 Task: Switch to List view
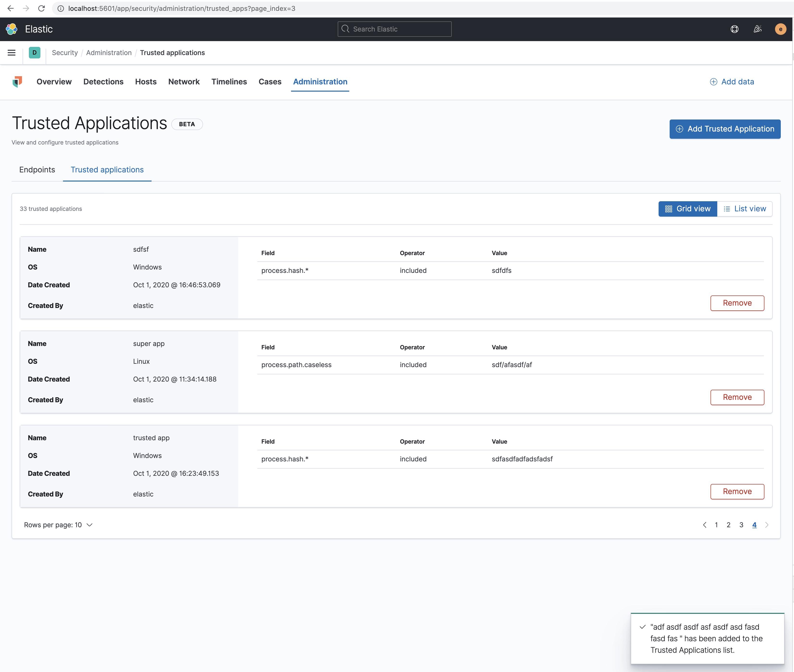pos(744,209)
